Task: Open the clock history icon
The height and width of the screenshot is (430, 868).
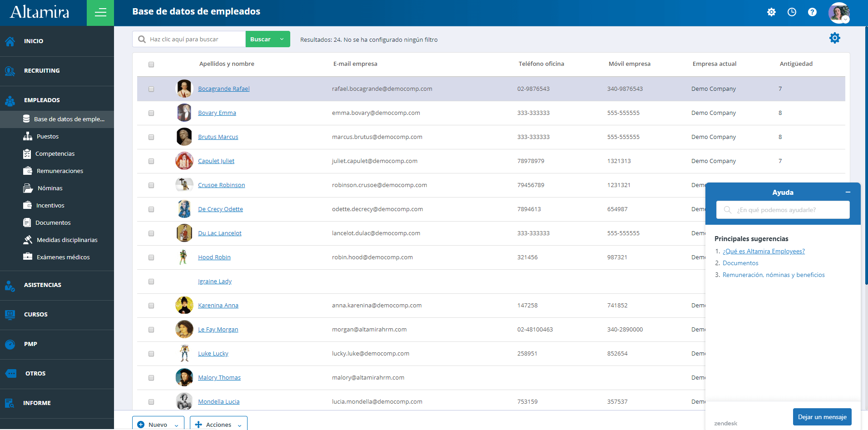Action: tap(792, 12)
